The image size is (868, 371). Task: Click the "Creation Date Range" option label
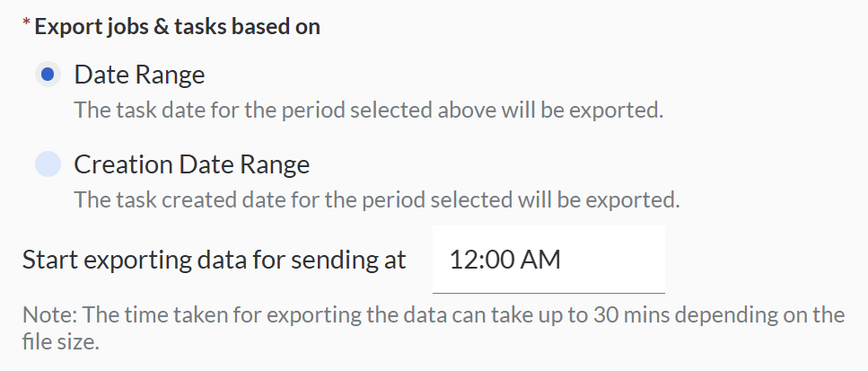[x=191, y=164]
